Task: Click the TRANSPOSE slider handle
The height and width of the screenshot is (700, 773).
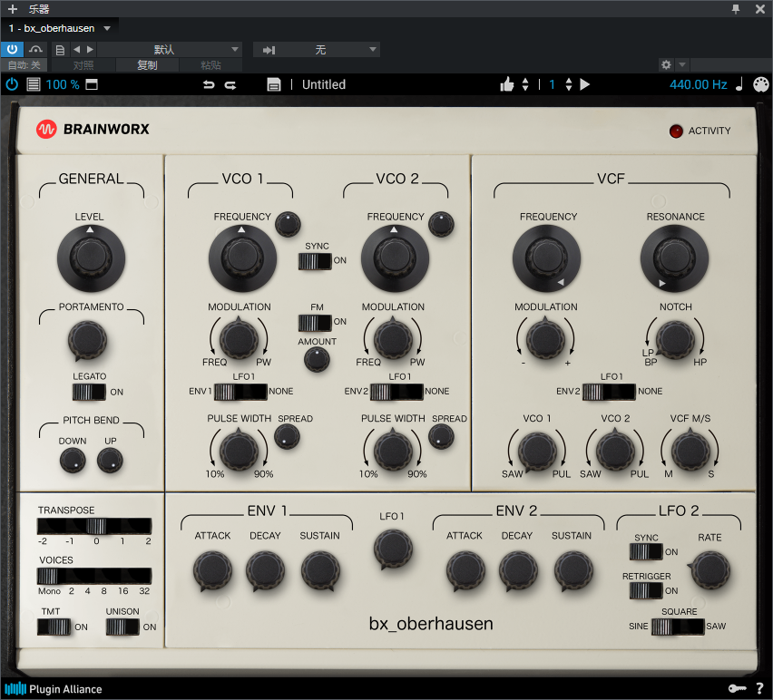Action: click(96, 526)
